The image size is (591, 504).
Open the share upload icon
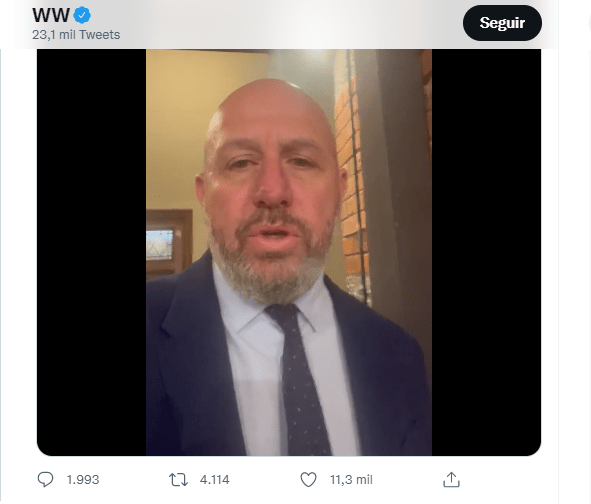[x=451, y=479]
